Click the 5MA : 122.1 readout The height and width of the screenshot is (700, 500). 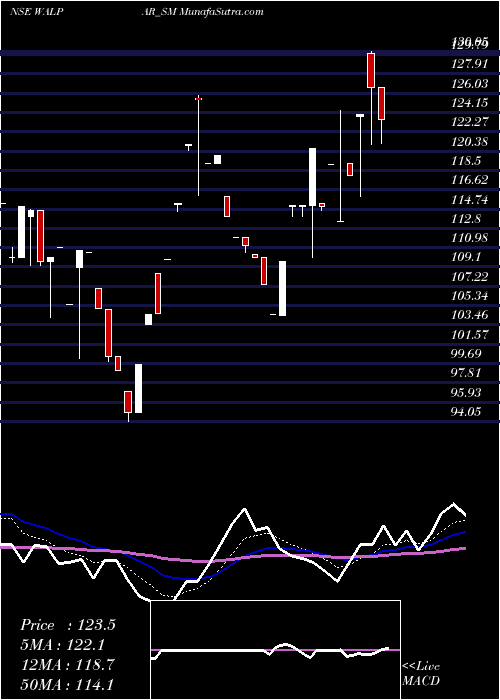pos(62,645)
